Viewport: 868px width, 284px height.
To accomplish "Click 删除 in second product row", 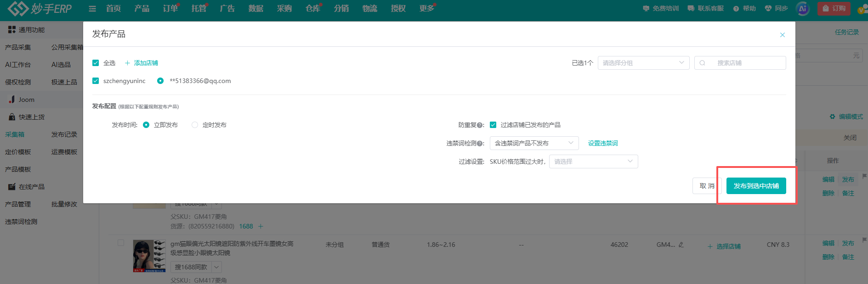I will coord(828,257).
